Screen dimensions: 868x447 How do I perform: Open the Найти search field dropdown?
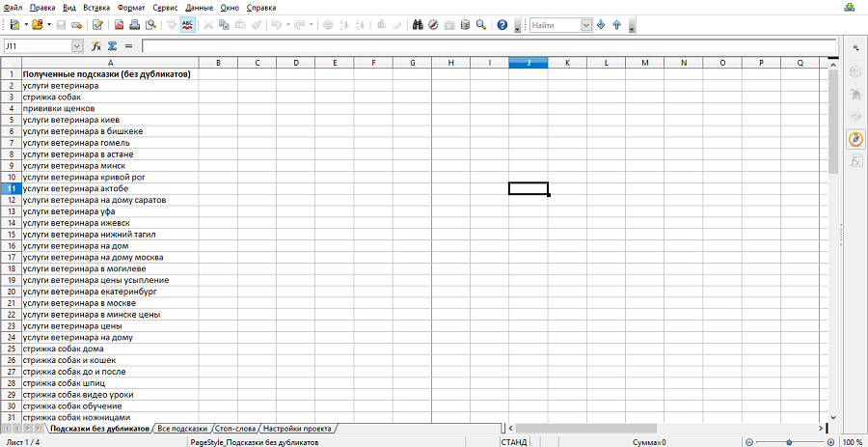point(586,25)
